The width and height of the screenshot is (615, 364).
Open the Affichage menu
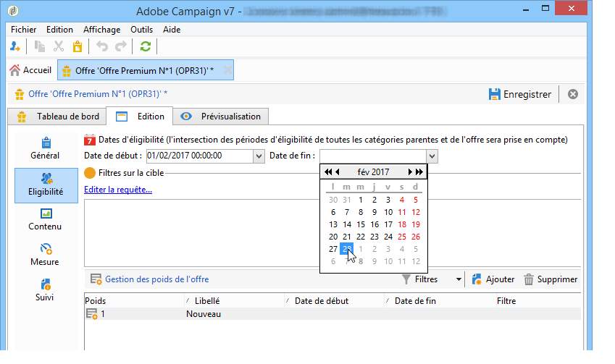pyautogui.click(x=101, y=30)
